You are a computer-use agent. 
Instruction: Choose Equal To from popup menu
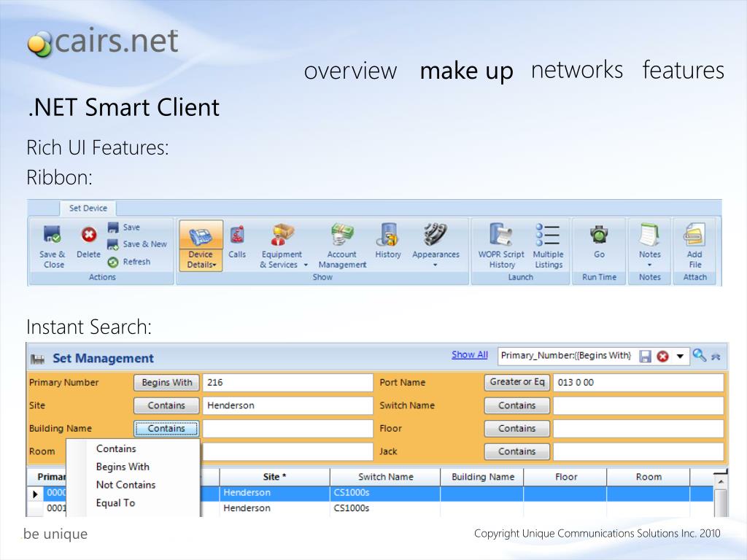[116, 503]
